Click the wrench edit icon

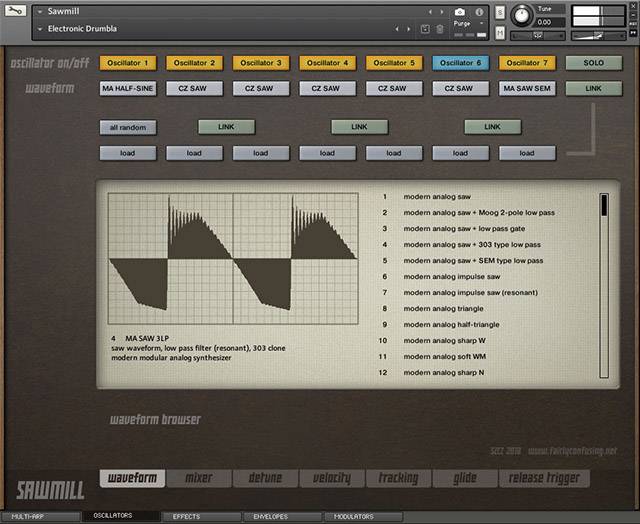point(17,11)
